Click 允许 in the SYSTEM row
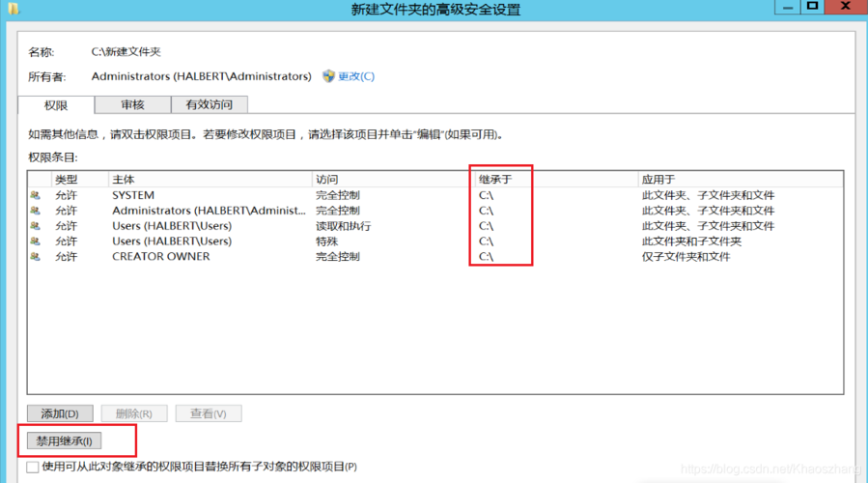The height and width of the screenshot is (483, 868). 66,195
